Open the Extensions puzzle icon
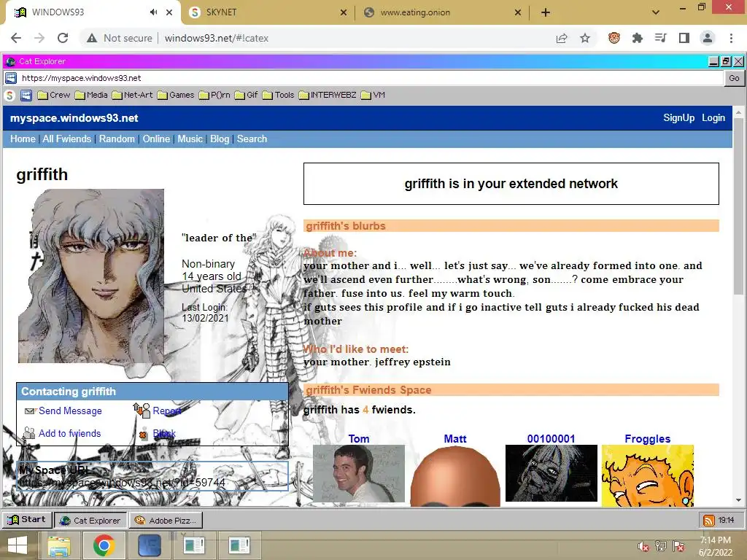 click(638, 38)
